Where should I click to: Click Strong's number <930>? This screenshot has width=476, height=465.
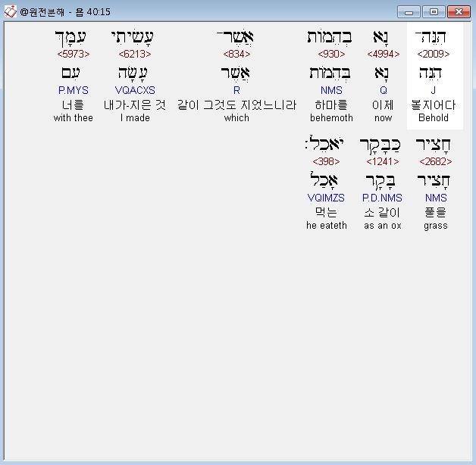pos(331,54)
